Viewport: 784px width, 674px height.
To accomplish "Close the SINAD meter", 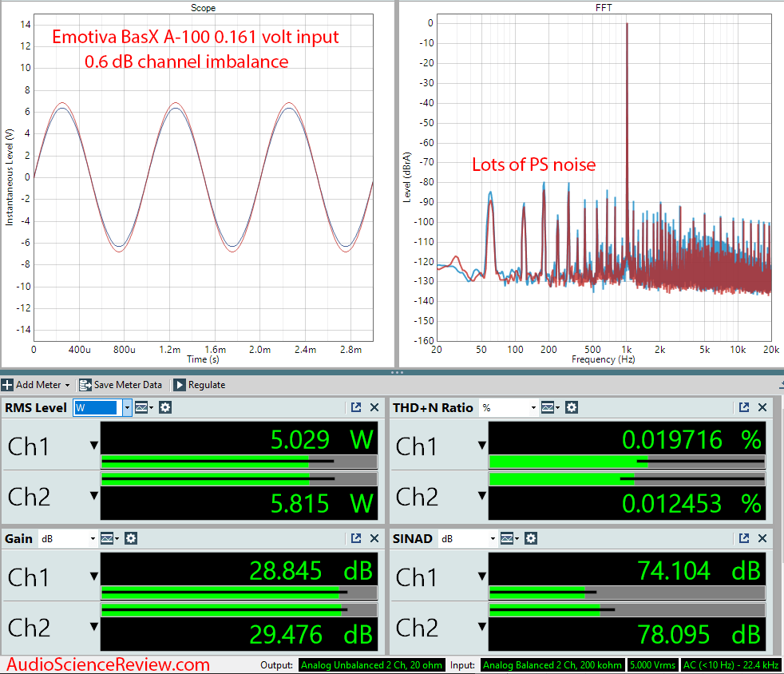I will (x=762, y=538).
